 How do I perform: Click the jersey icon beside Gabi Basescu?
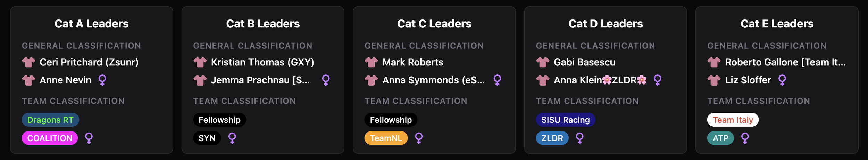543,62
